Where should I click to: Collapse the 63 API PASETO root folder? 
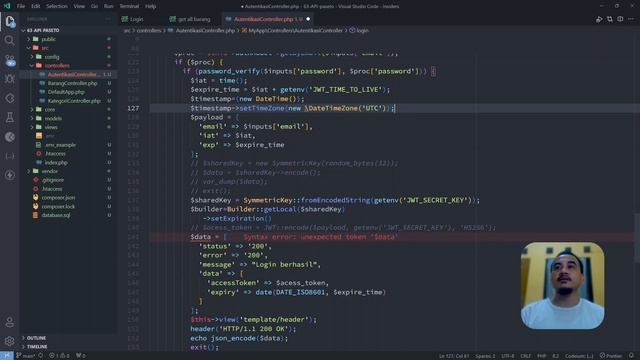(x=42, y=30)
